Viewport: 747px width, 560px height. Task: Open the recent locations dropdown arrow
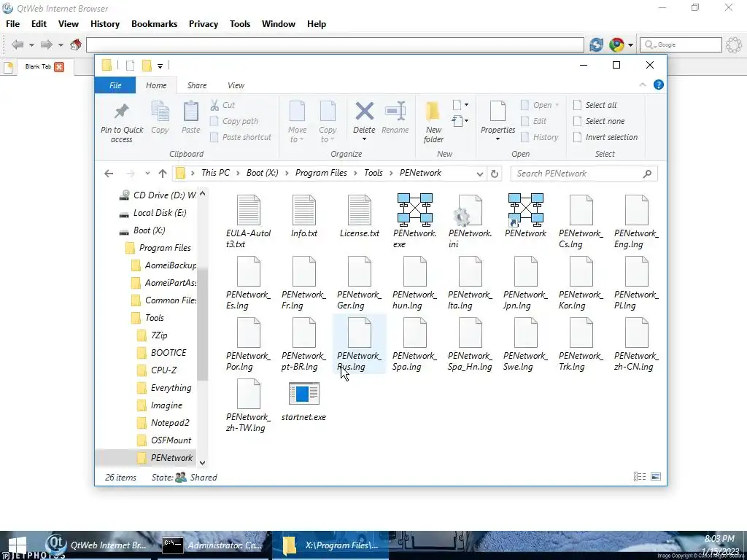(x=147, y=174)
